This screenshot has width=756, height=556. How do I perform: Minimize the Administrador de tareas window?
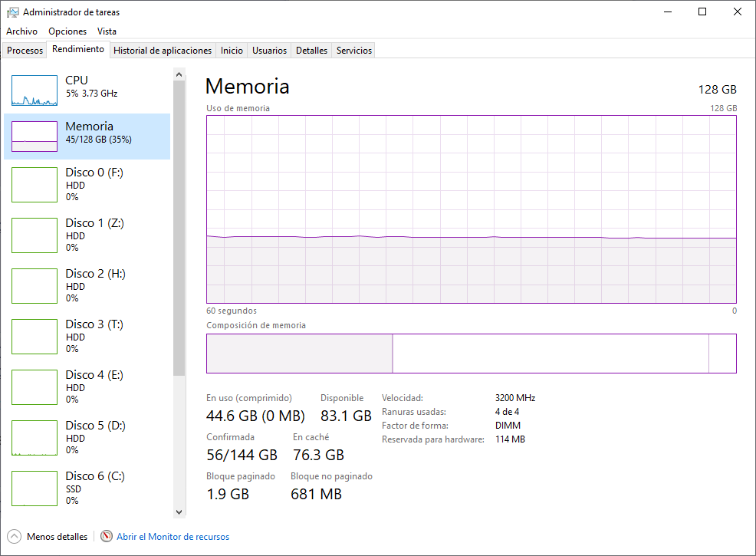pyautogui.click(x=668, y=12)
